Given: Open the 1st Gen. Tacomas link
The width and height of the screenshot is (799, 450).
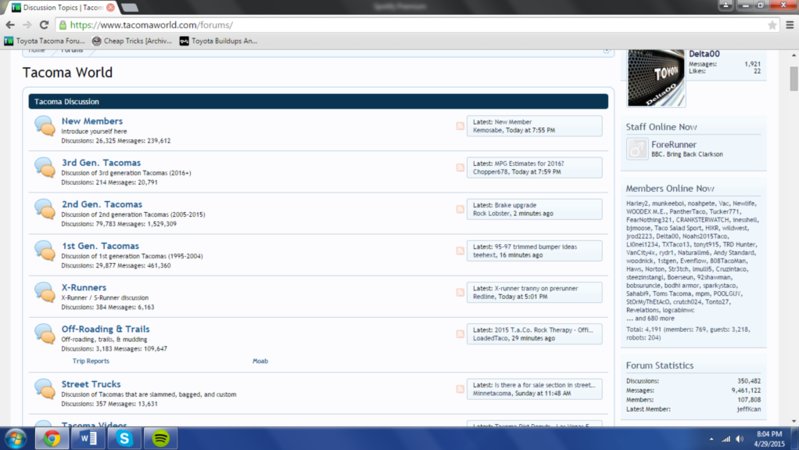Looking at the screenshot, I should tap(100, 246).
